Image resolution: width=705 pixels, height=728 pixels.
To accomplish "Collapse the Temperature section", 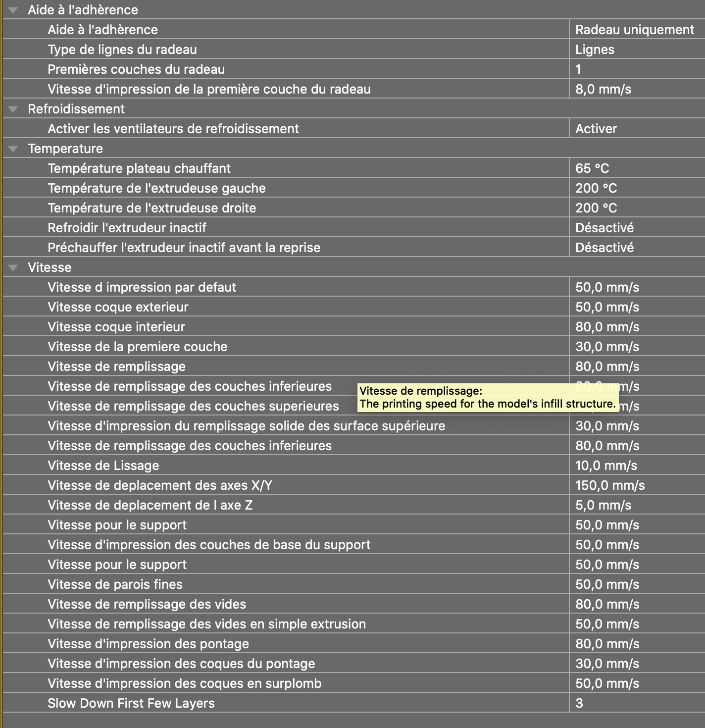I will 13,149.
